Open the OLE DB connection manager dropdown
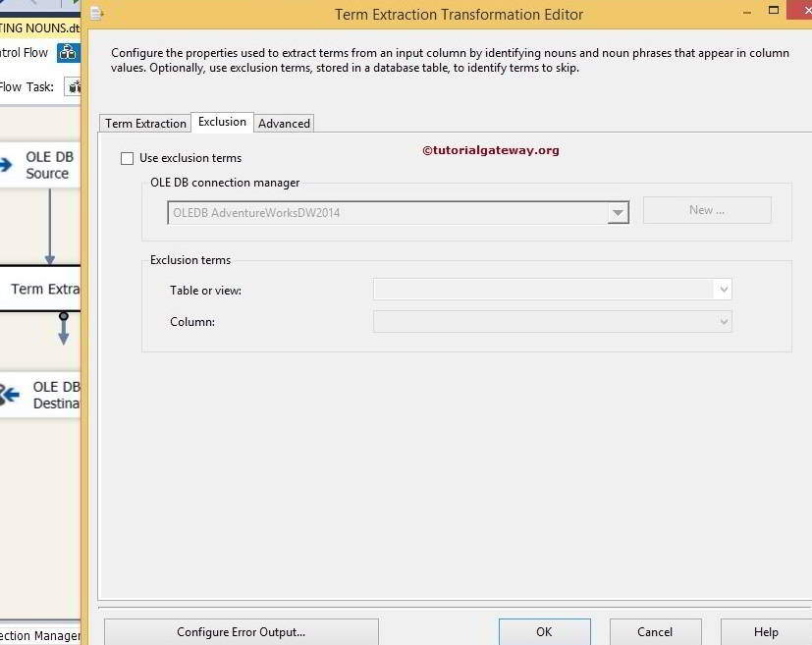The width and height of the screenshot is (812, 645). [619, 212]
